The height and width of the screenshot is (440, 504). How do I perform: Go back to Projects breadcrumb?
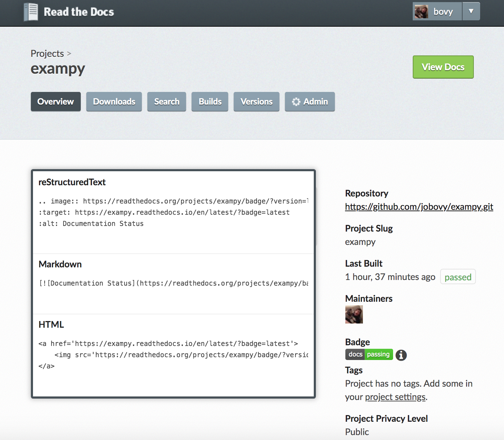pos(47,53)
